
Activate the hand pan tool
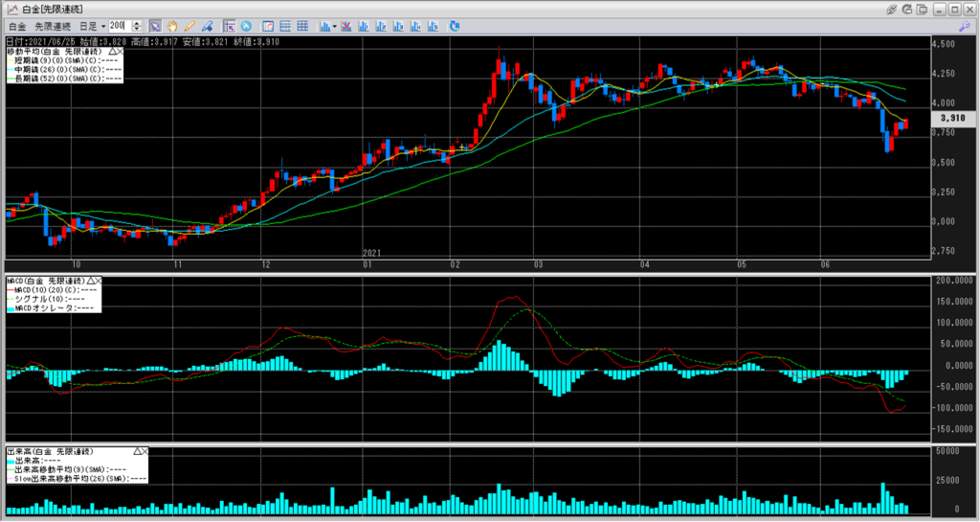point(172,25)
